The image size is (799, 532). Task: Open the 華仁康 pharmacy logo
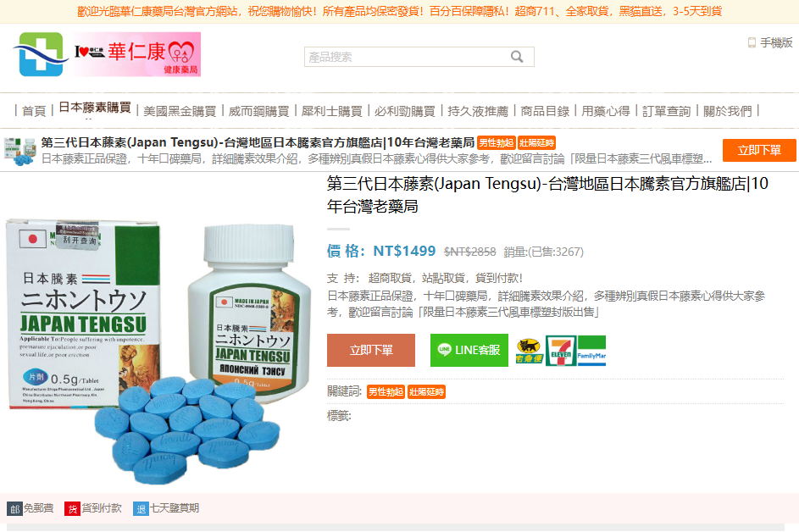coord(108,54)
